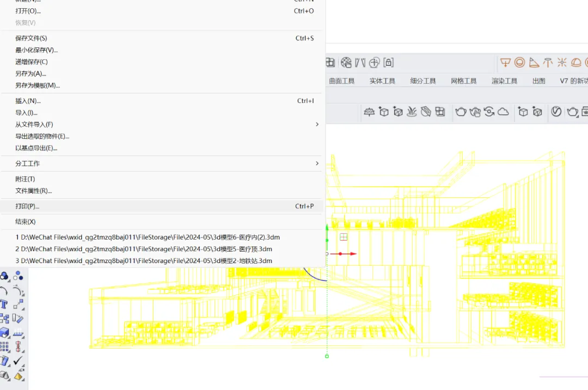Choose 打印(P)... menu entry

click(161, 206)
